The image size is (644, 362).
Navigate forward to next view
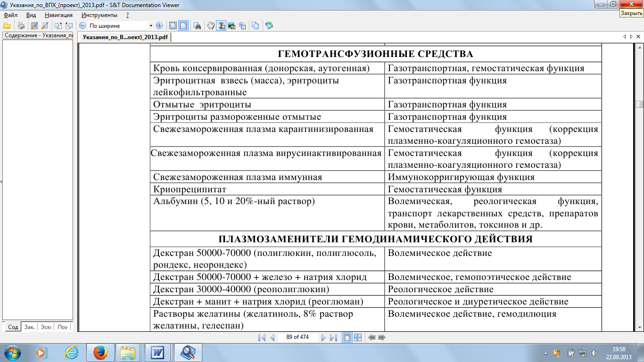(382, 337)
